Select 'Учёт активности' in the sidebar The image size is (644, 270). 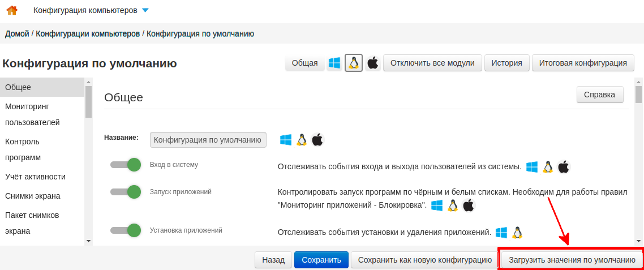pos(35,177)
